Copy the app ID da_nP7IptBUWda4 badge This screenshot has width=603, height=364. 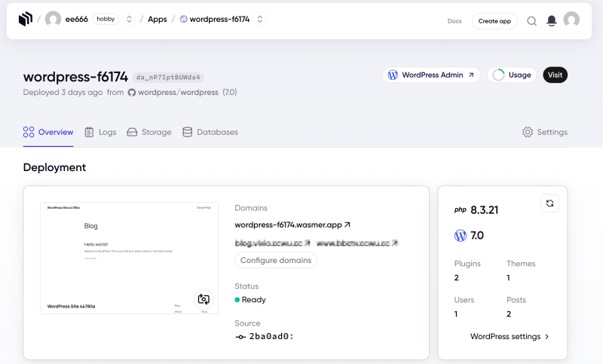click(168, 78)
